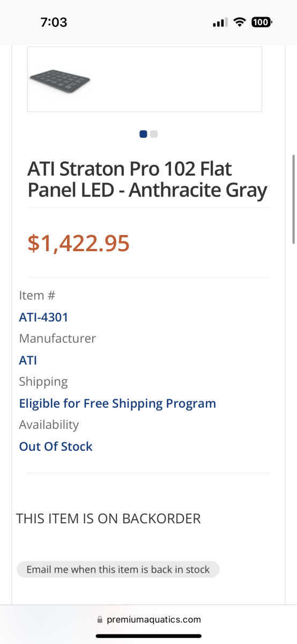Tap the cellular signal bars icon
This screenshot has width=297, height=644.
pyautogui.click(x=220, y=23)
